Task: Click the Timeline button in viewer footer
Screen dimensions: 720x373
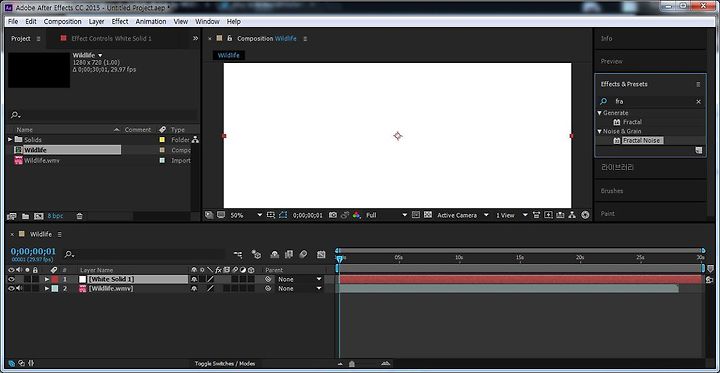Action: [x=560, y=215]
